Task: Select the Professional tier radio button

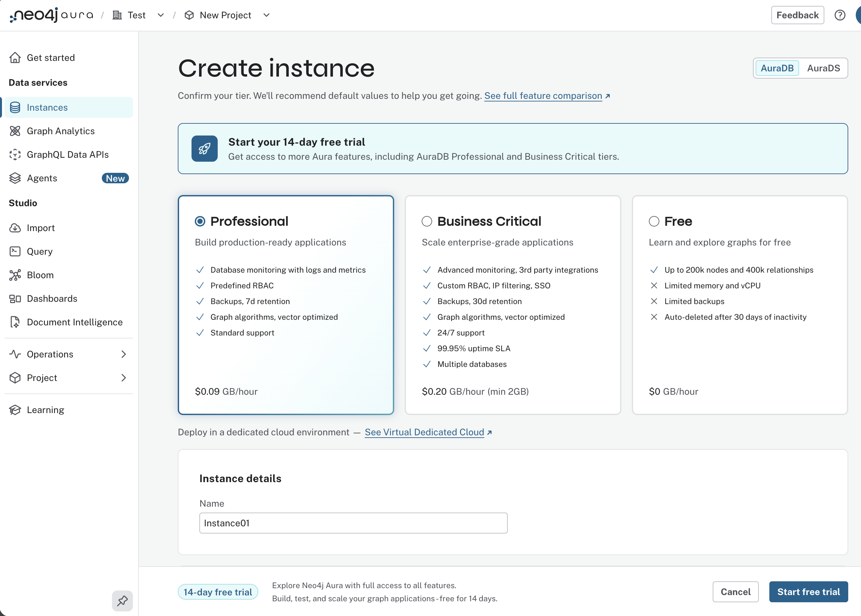Action: [x=200, y=221]
